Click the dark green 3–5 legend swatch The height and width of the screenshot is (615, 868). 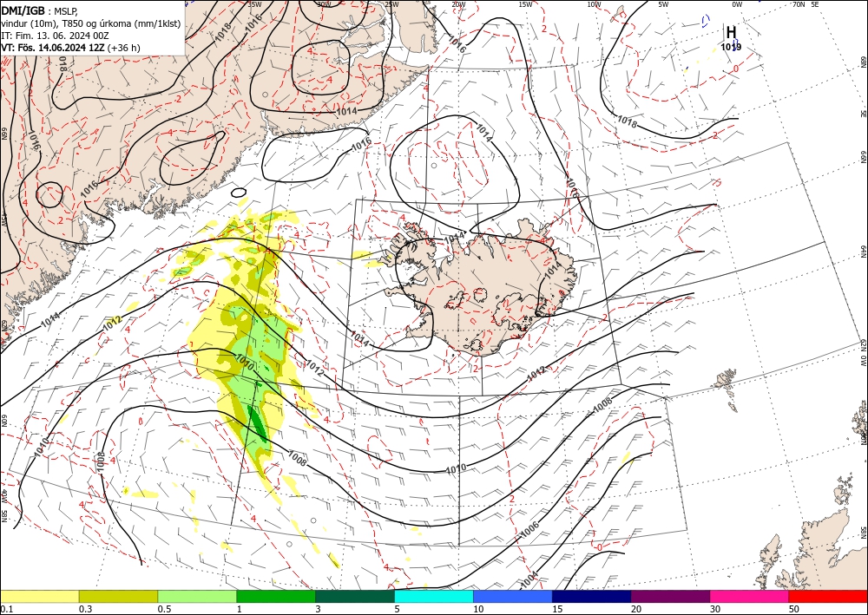click(355, 596)
